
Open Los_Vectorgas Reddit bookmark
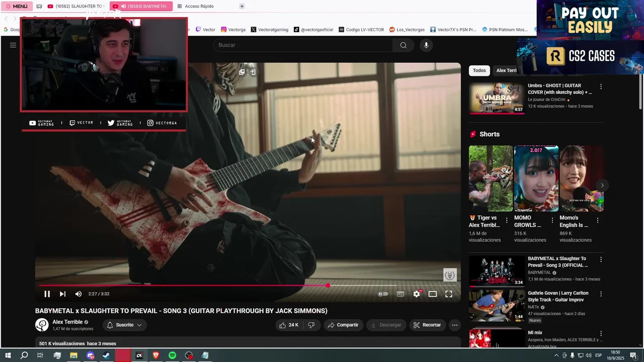(407, 30)
